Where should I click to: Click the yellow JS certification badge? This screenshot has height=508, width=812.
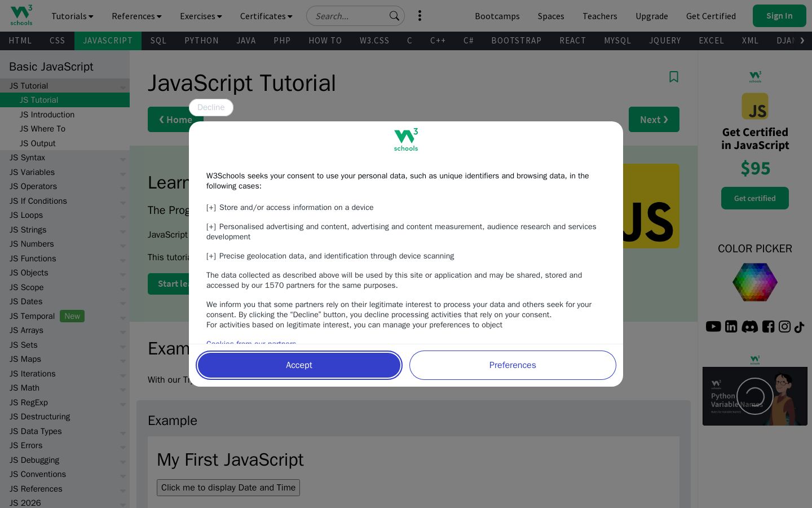pos(755,106)
